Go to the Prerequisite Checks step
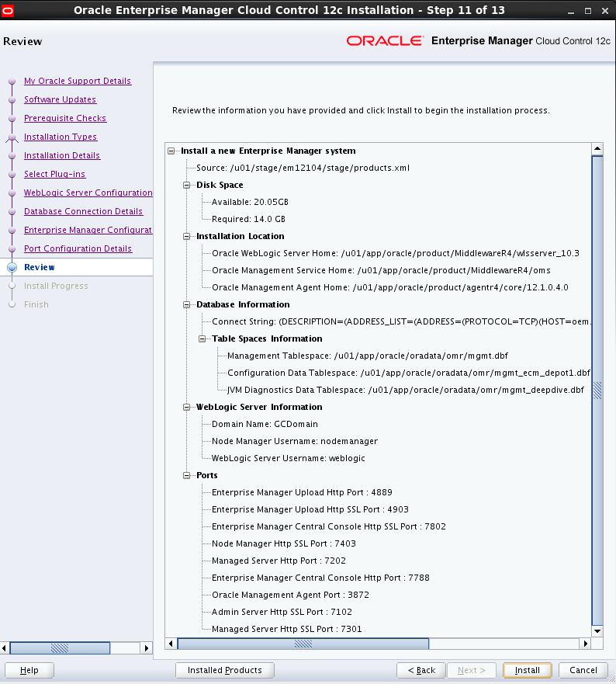This screenshot has height=684, width=616. coord(65,118)
